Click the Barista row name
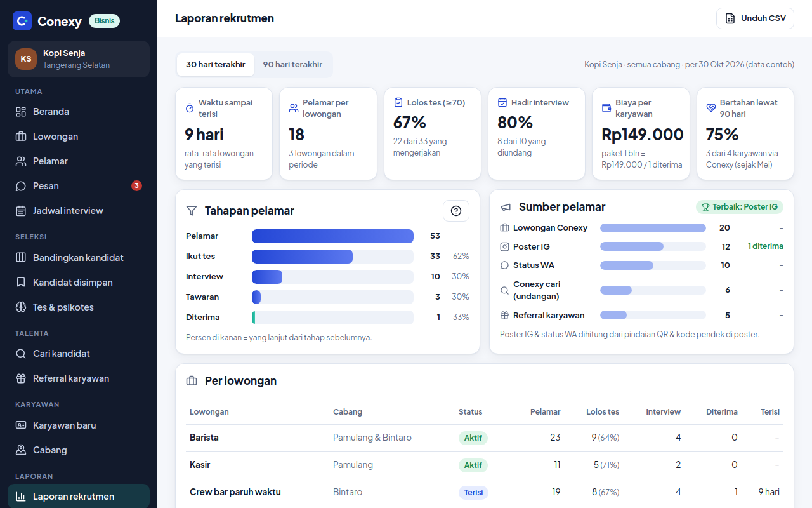This screenshot has width=812, height=508. coord(204,438)
